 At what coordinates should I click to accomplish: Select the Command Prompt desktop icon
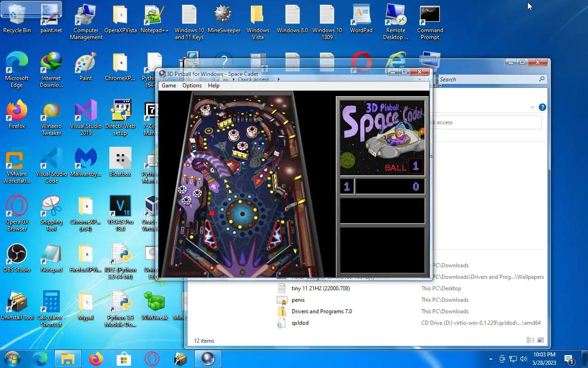coord(430,23)
